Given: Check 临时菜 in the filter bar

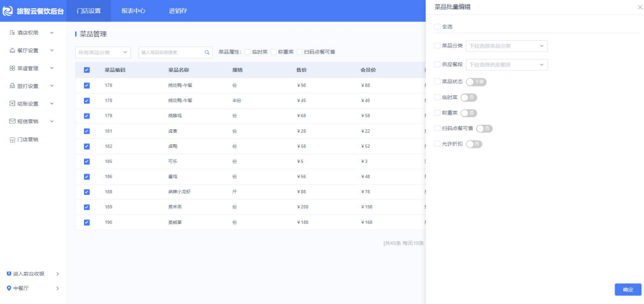Looking at the screenshot, I should pos(247,52).
